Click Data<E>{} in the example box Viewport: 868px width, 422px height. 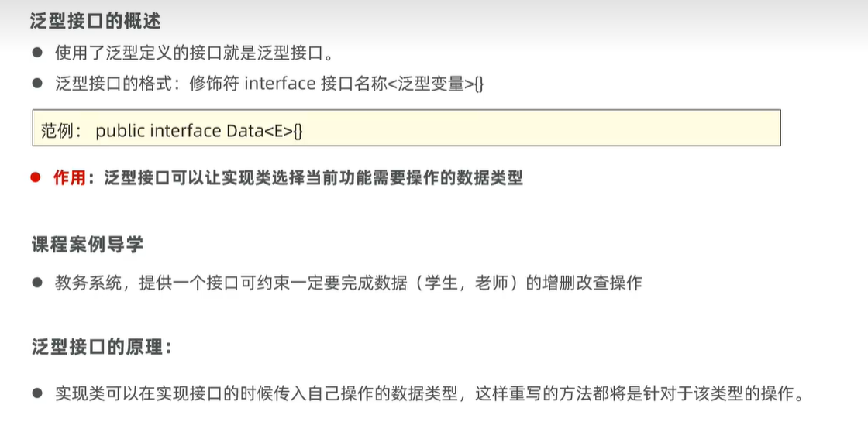(264, 131)
